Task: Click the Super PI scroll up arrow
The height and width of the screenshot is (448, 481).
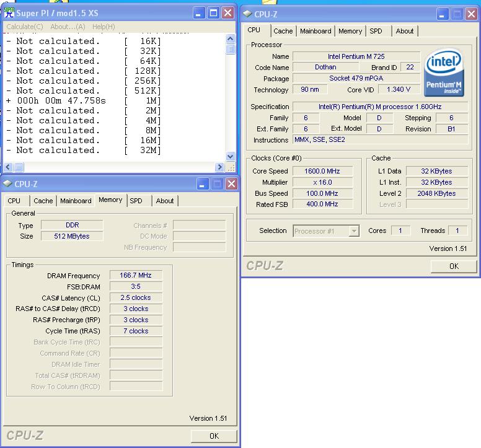Action: [231, 38]
